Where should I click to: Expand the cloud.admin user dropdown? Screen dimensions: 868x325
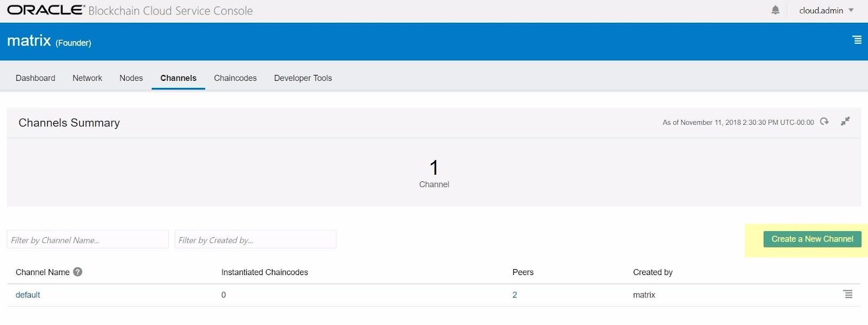[x=826, y=10]
